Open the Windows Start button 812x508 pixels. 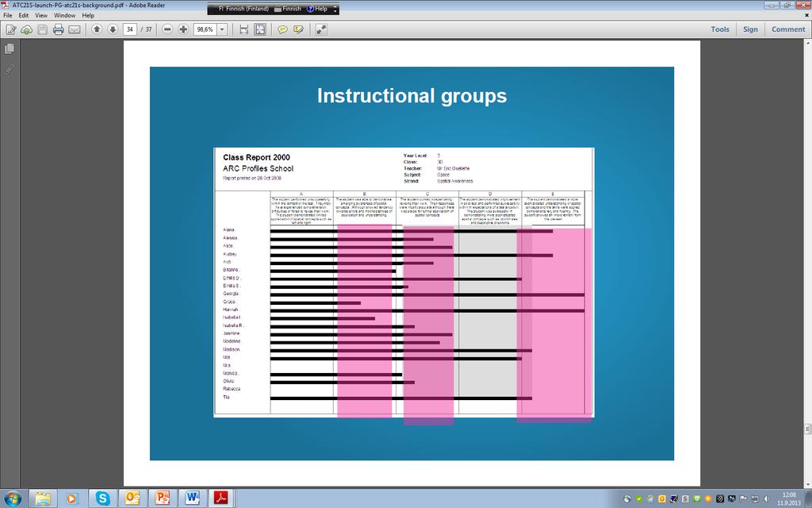(13, 498)
